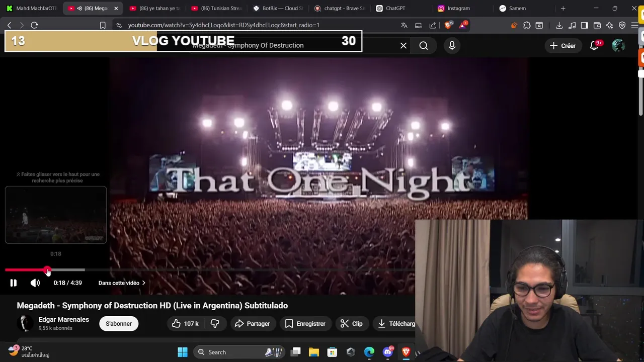This screenshot has width=644, height=362.
Task: Click the seek preview thumbnail
Action: [x=56, y=215]
